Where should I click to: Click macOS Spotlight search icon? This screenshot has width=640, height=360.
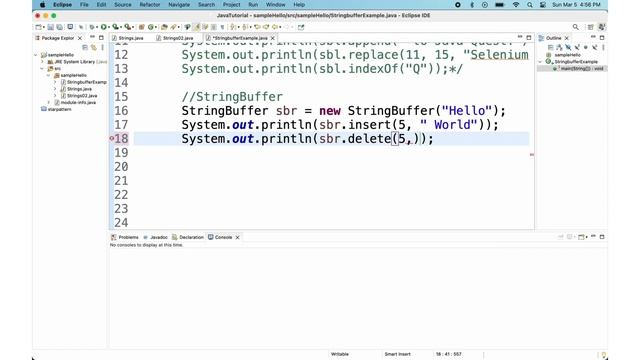click(x=529, y=5)
